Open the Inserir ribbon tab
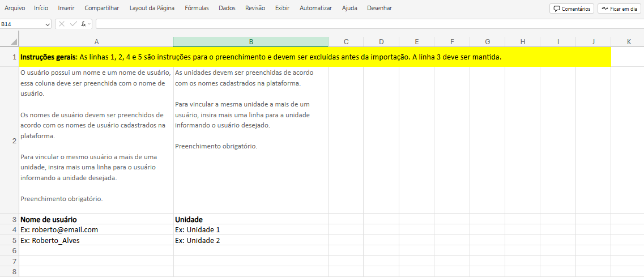644x277 pixels. [x=66, y=8]
